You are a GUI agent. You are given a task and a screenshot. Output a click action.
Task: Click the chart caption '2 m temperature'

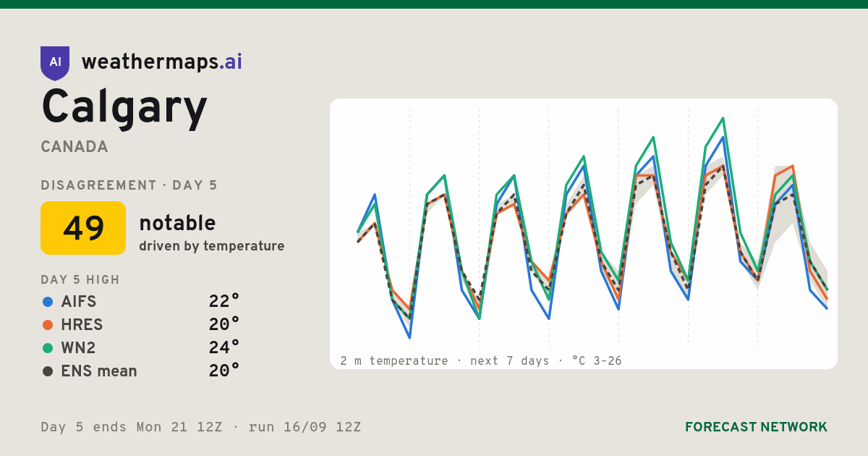coord(394,360)
